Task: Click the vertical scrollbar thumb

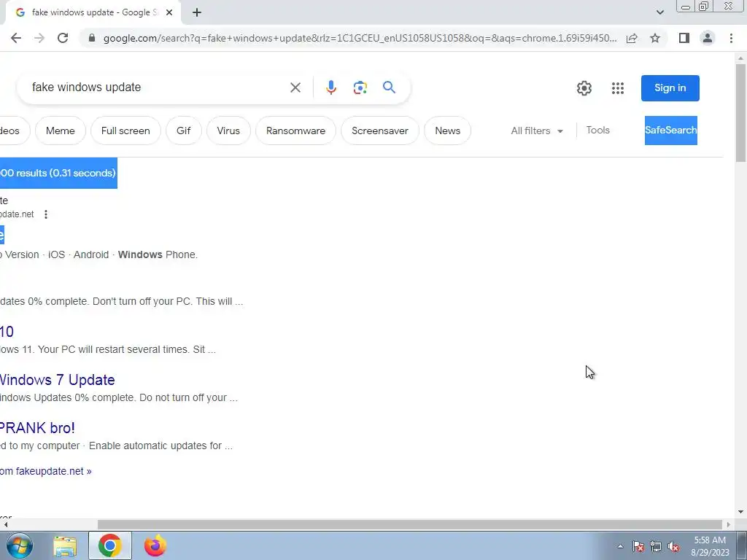Action: coord(740,112)
